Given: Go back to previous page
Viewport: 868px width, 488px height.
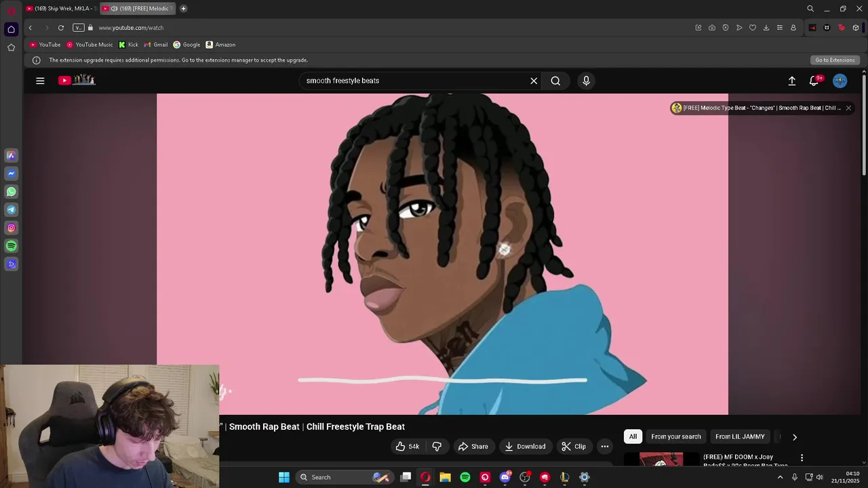Looking at the screenshot, I should pos(30,28).
